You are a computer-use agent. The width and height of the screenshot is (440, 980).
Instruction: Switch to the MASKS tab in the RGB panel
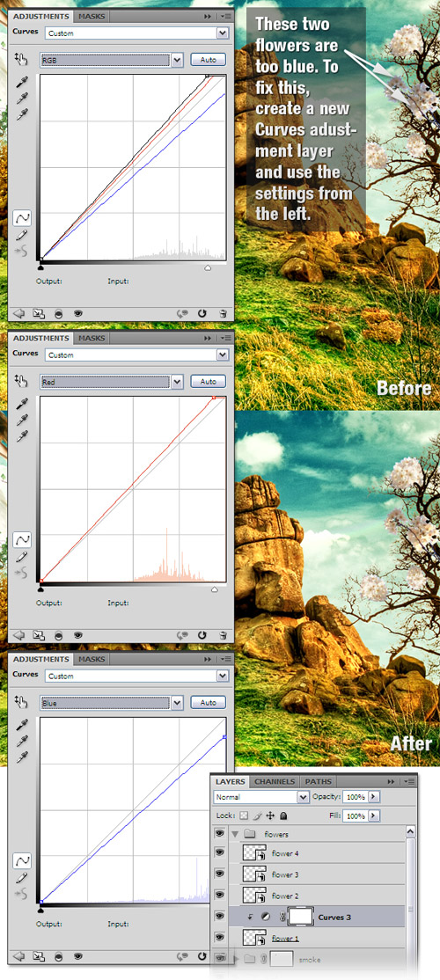[92, 16]
